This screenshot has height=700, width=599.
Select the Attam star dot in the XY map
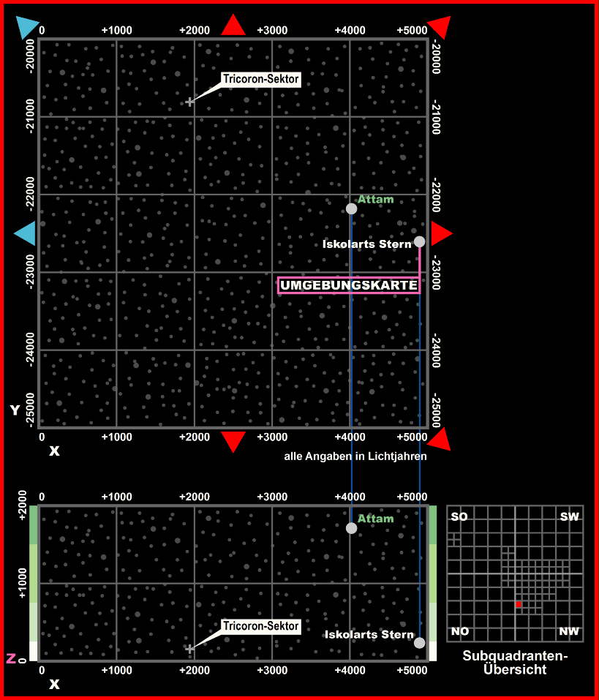point(351,208)
